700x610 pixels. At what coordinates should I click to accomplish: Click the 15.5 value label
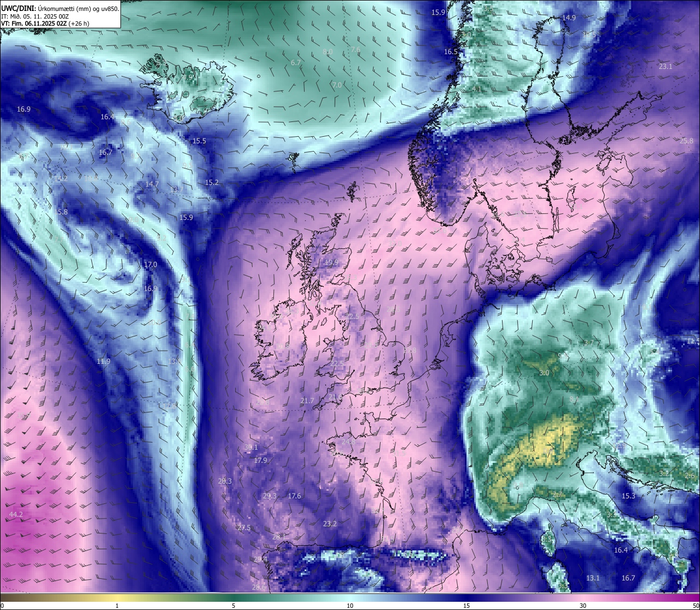pos(199,141)
